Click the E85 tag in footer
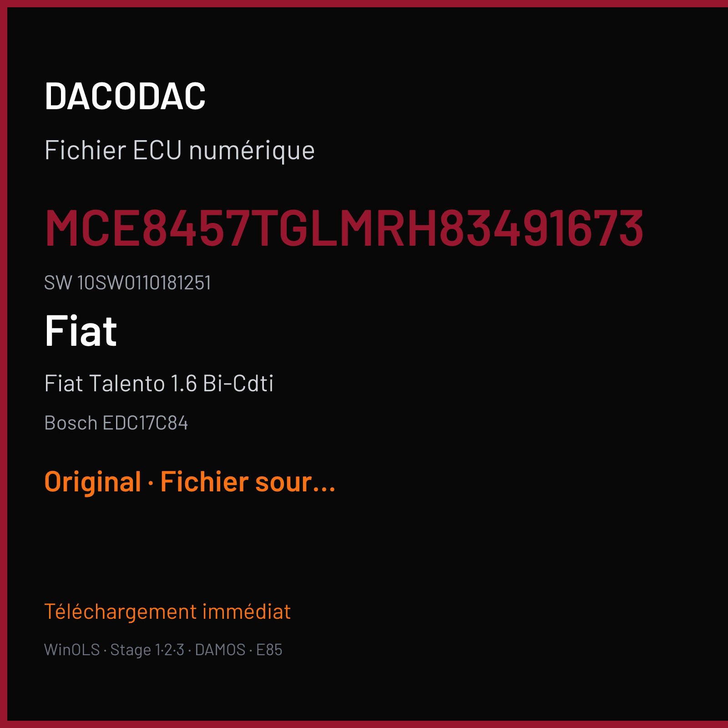 269,650
